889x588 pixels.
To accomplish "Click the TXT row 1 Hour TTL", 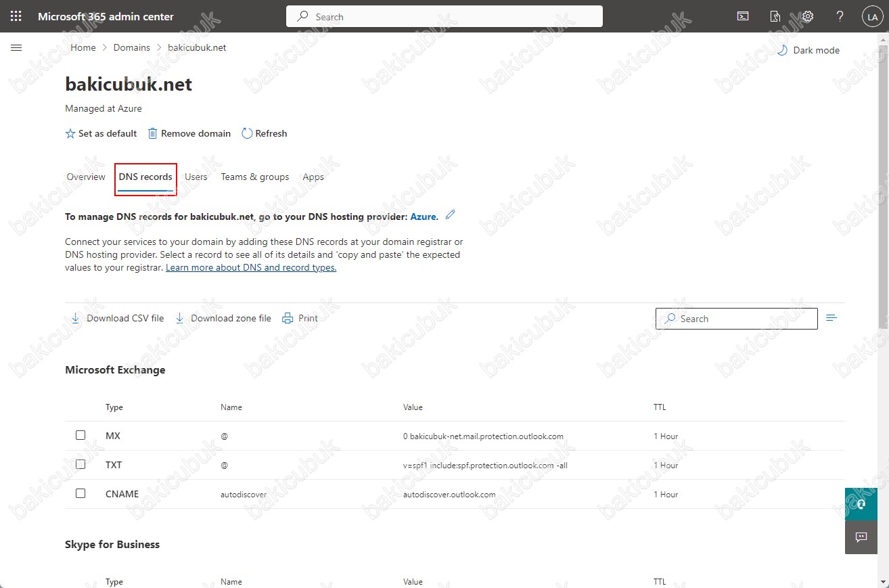I will [666, 466].
